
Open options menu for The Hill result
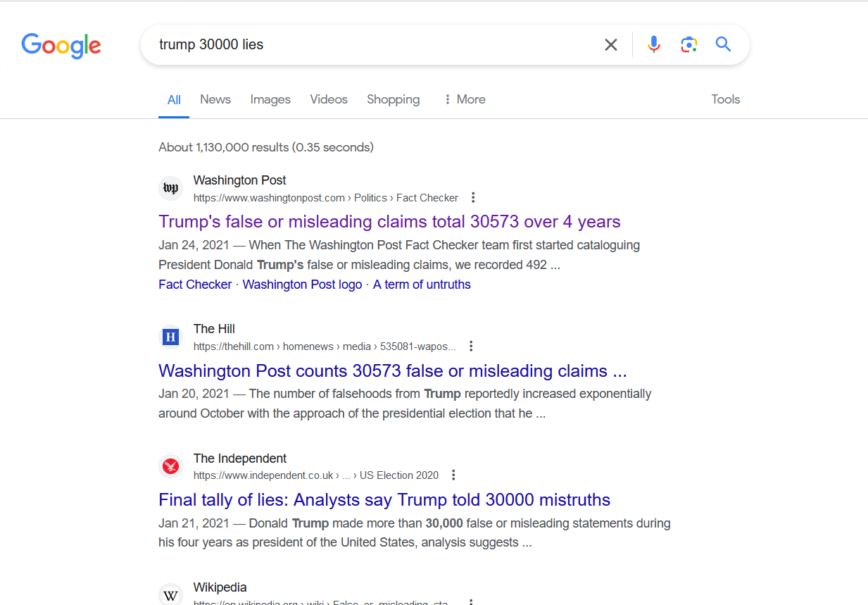click(x=471, y=347)
